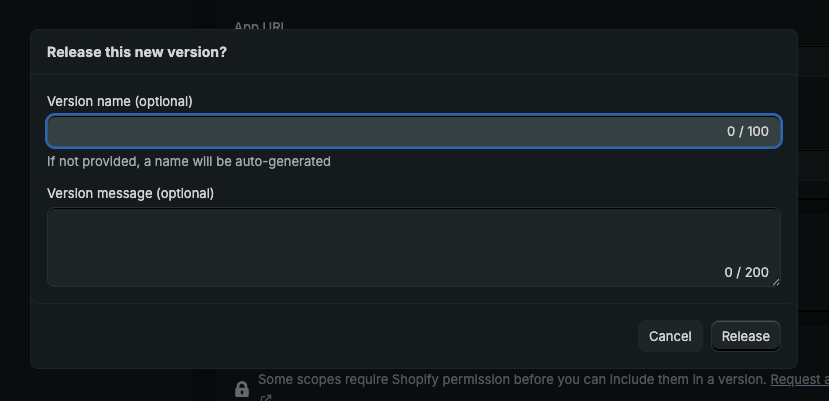Click the 0 / 200 character counter
This screenshot has height=401, width=829.
pos(747,272)
